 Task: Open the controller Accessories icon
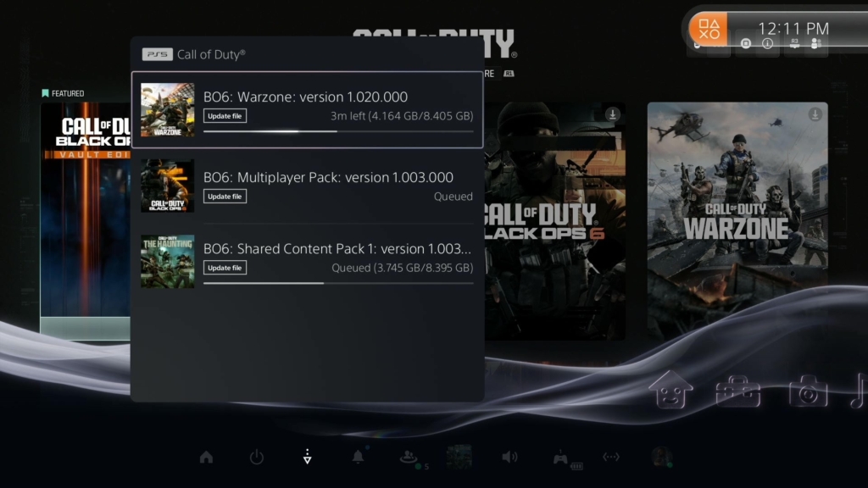pos(560,457)
